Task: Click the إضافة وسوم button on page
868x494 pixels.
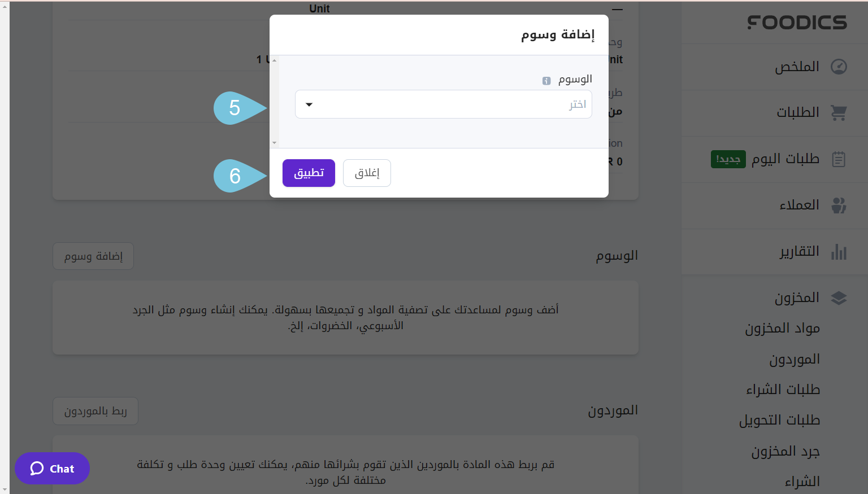Action: (93, 256)
